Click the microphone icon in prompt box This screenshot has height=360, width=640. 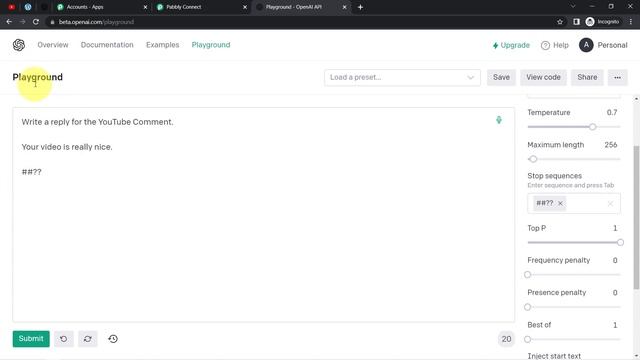tap(499, 120)
